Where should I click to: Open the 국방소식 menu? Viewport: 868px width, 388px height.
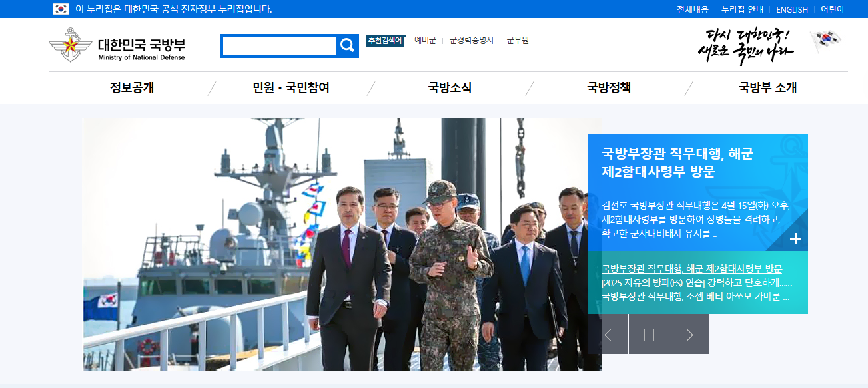point(450,87)
